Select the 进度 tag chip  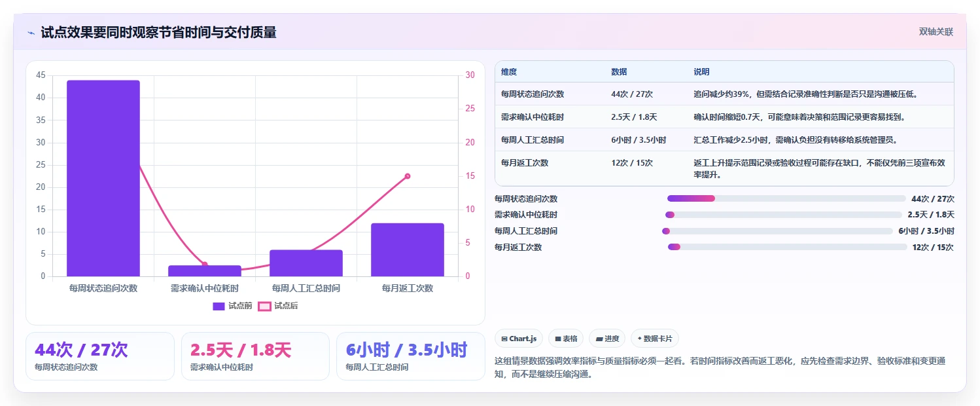[607, 339]
